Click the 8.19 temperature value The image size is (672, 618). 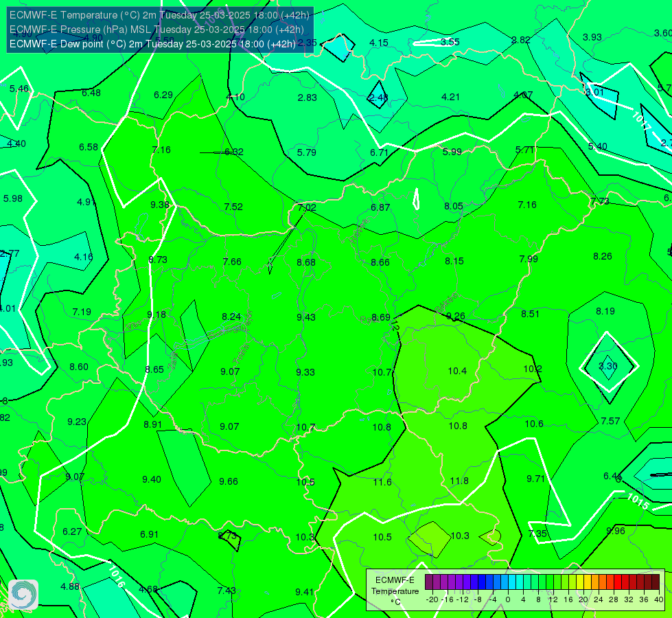(x=605, y=311)
